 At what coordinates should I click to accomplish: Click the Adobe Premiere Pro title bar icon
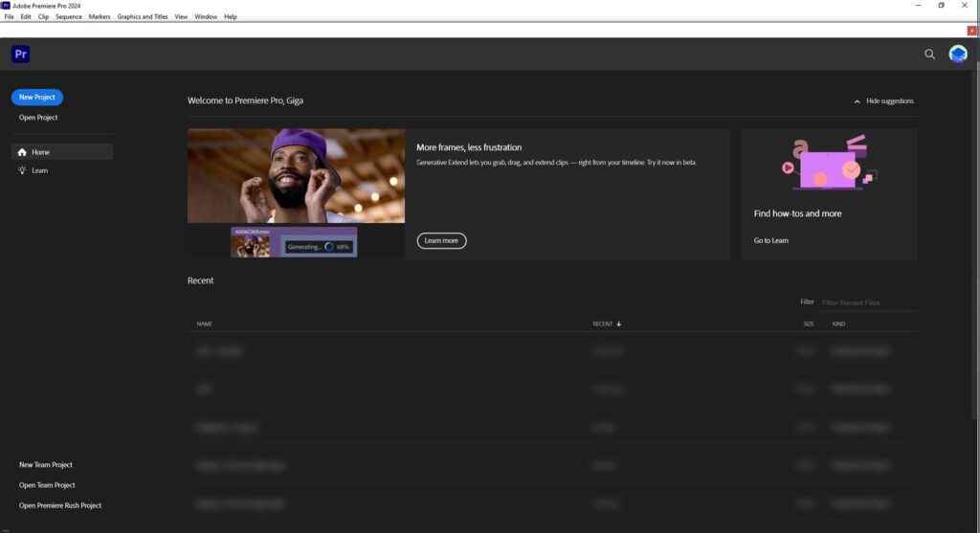click(x=6, y=6)
